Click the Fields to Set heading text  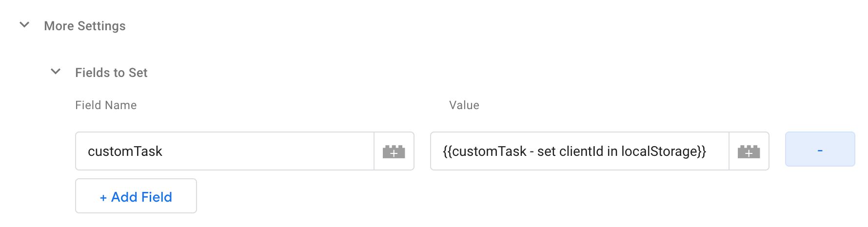pos(111,73)
